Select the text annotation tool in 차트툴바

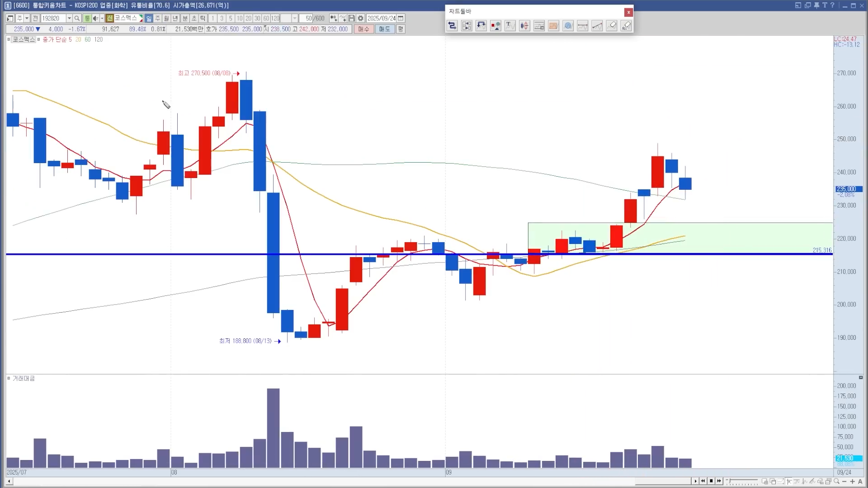coord(509,26)
